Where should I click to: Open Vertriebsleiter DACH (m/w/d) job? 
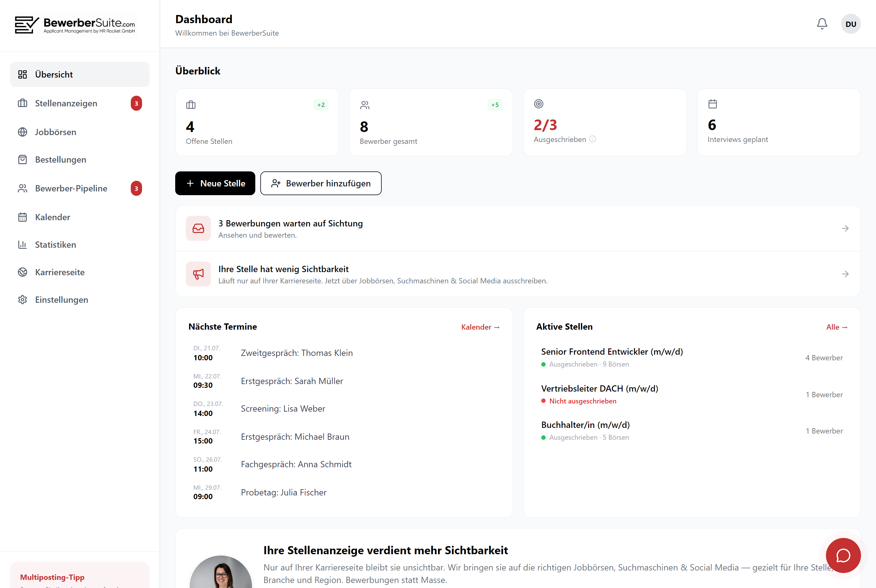(x=692, y=394)
